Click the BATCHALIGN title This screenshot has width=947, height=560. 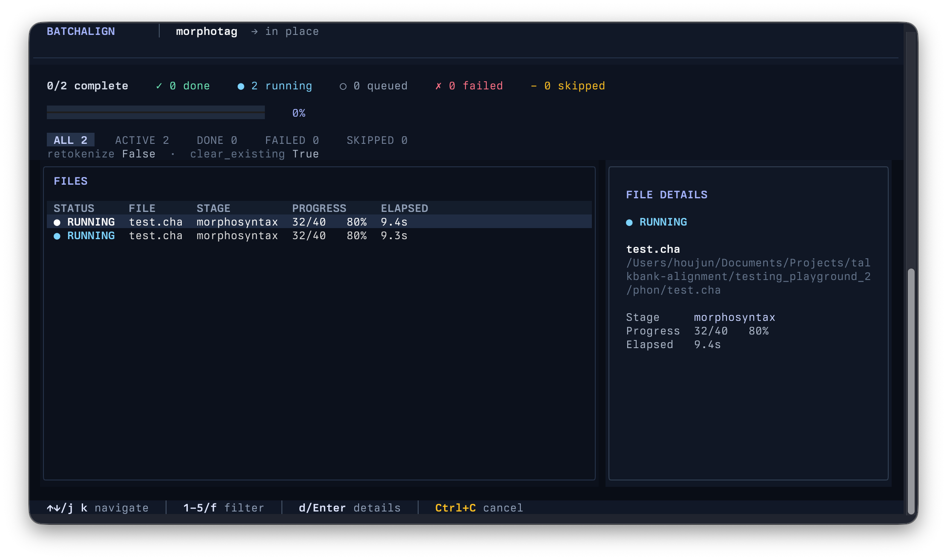click(81, 31)
